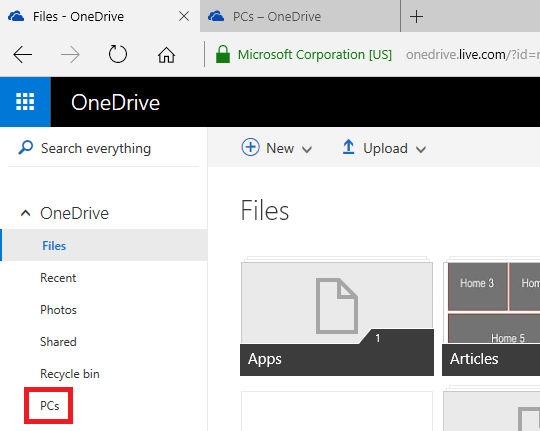Click the Files page heading

[x=265, y=211]
